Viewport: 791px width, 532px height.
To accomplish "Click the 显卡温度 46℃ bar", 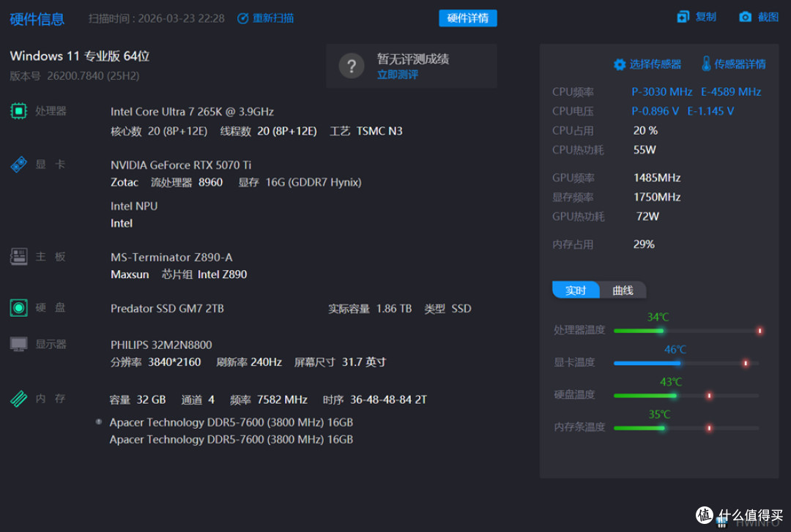I will (686, 363).
